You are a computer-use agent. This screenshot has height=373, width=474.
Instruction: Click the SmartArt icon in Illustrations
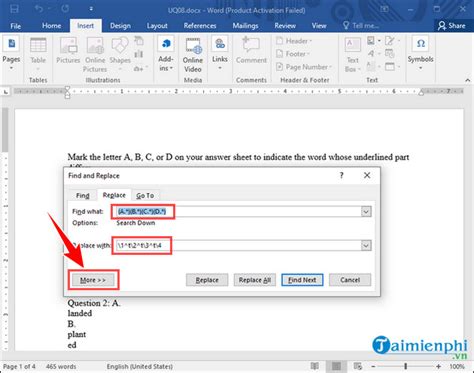139,41
